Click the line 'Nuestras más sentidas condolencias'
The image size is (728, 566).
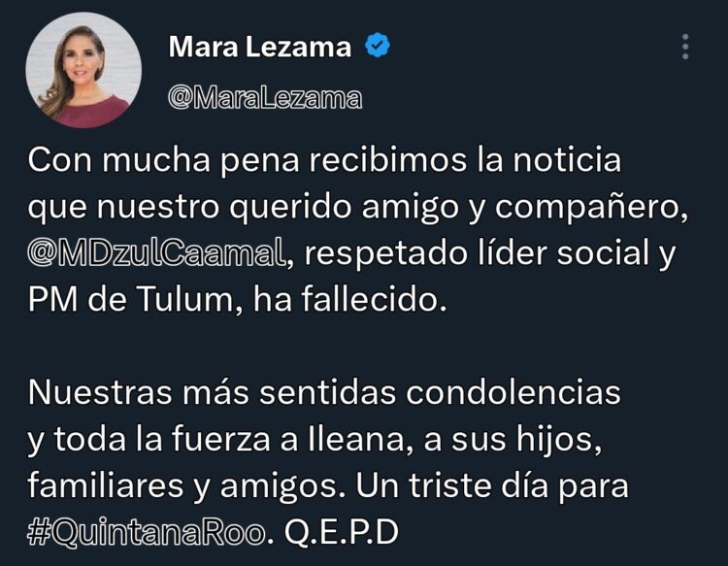click(x=324, y=392)
